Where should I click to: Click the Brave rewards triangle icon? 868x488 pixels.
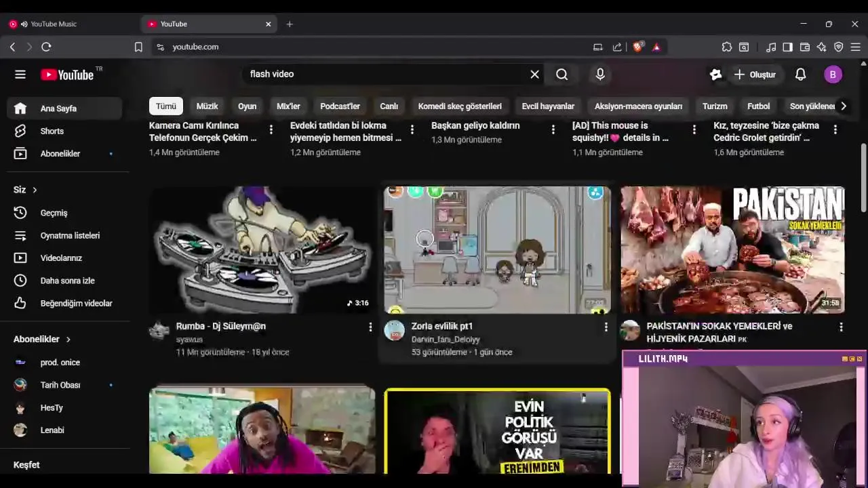pos(656,47)
